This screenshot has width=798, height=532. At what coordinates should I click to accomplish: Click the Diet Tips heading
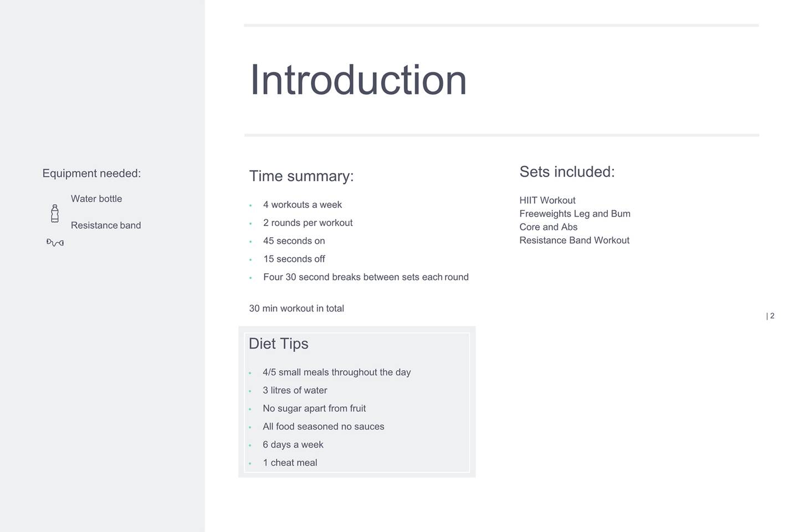[x=278, y=344]
